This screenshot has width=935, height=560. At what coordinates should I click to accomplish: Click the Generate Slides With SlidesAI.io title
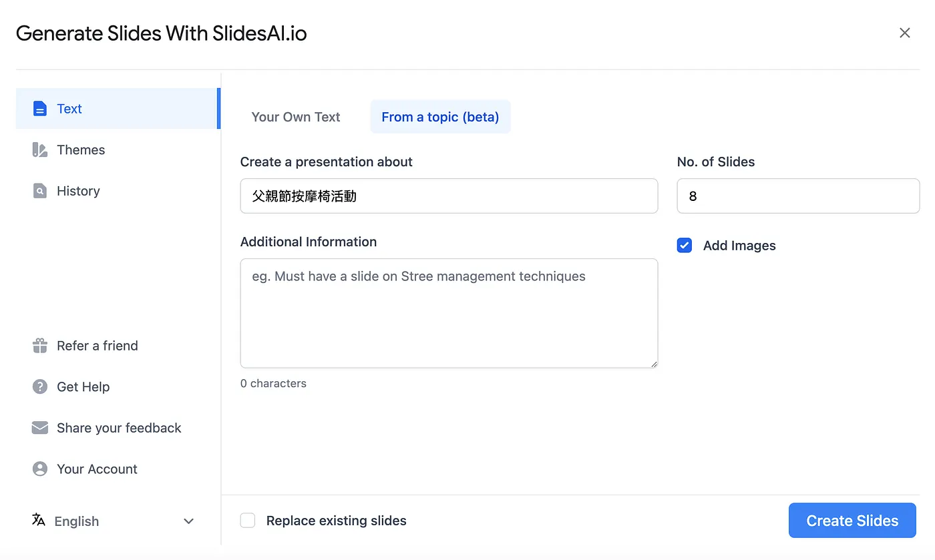(161, 33)
